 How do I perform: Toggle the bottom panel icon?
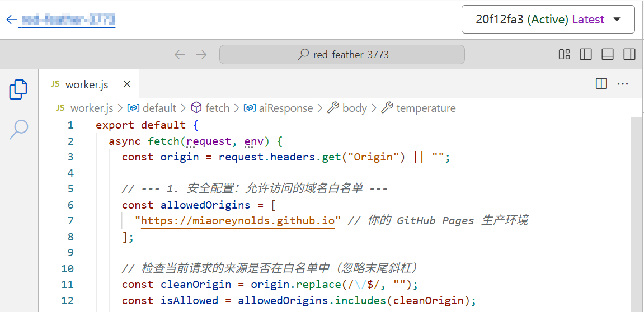click(x=608, y=55)
